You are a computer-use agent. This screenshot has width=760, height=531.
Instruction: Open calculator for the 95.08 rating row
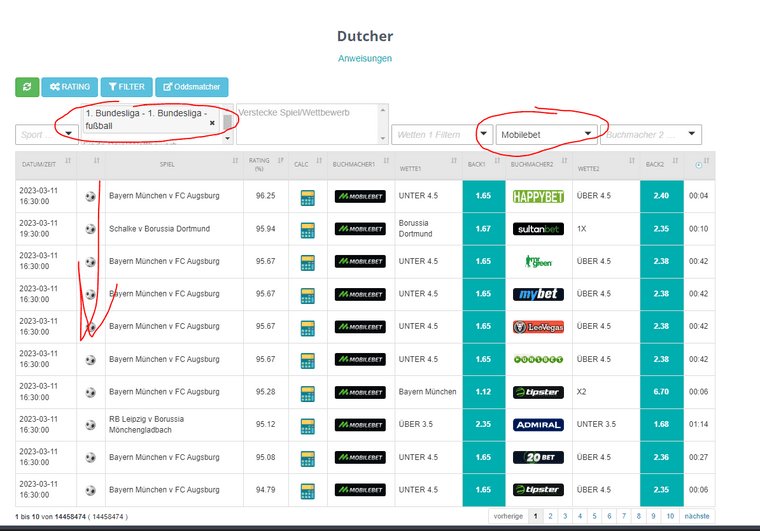coord(308,459)
